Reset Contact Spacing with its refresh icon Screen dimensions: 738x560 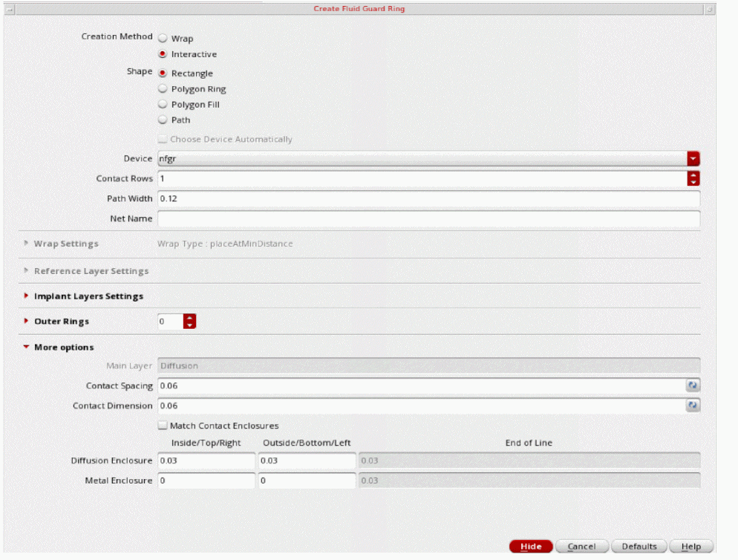[693, 386]
